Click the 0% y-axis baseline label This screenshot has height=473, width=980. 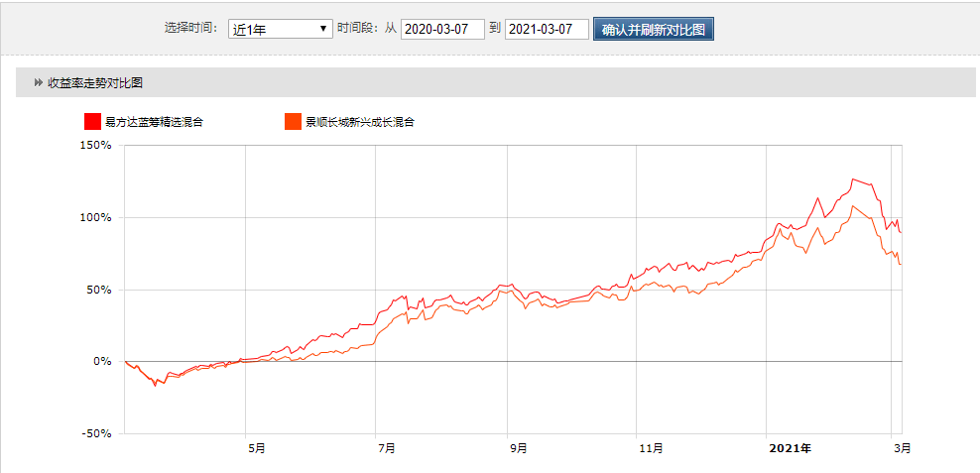tap(102, 362)
